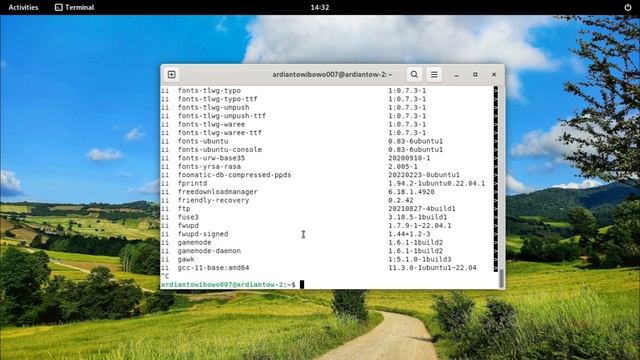Click version 20200910-1

coord(409,158)
